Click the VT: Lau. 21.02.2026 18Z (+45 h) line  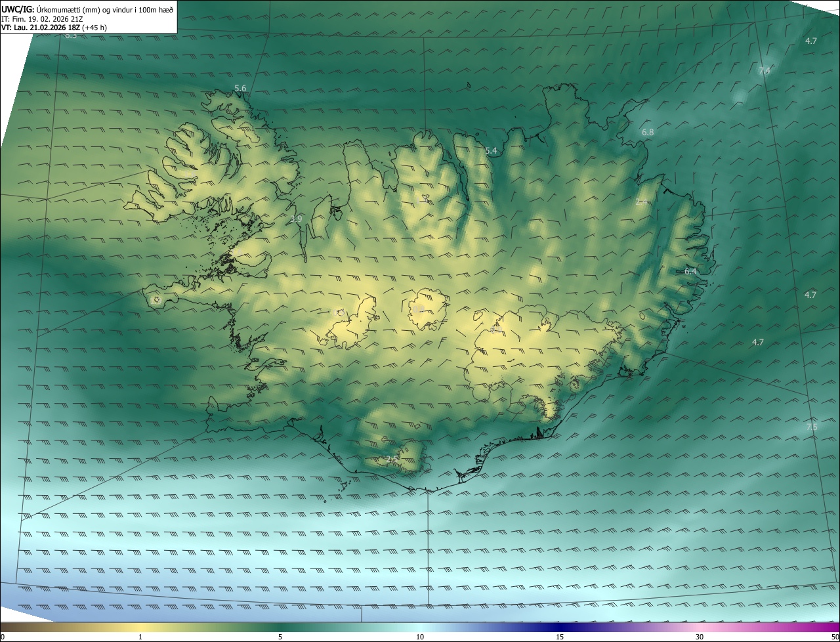point(54,28)
